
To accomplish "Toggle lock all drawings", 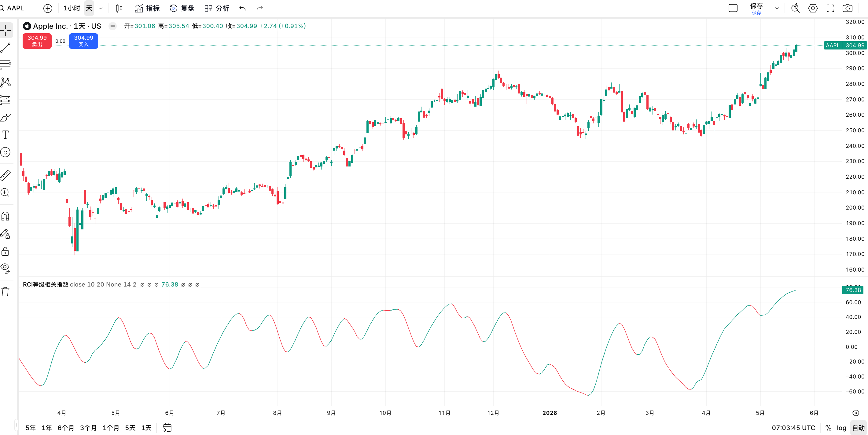I will (6, 251).
